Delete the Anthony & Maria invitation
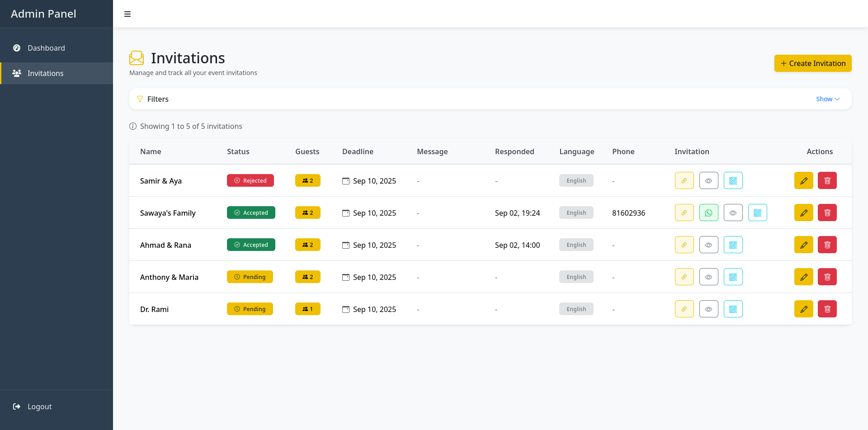 (x=827, y=277)
